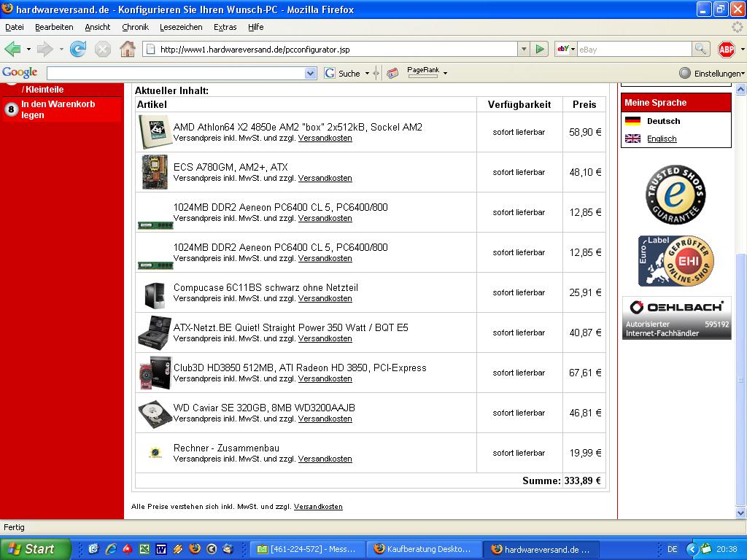Viewport: 747px width, 560px height.
Task: Click the search magnifier icon next to eBay box
Action: point(700,49)
